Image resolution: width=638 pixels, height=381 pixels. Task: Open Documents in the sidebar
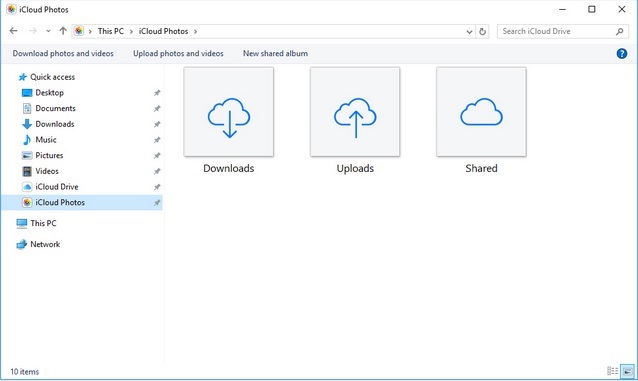55,108
